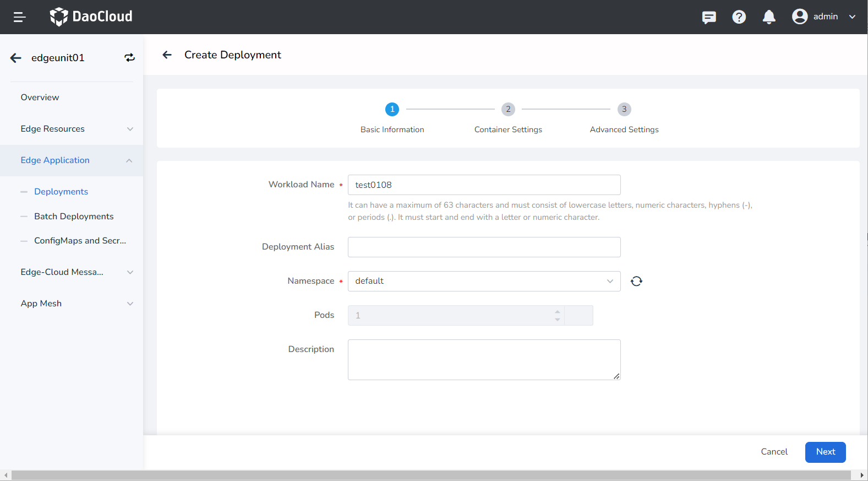The image size is (868, 481).
Task: Select Overview in the sidebar
Action: pos(40,98)
